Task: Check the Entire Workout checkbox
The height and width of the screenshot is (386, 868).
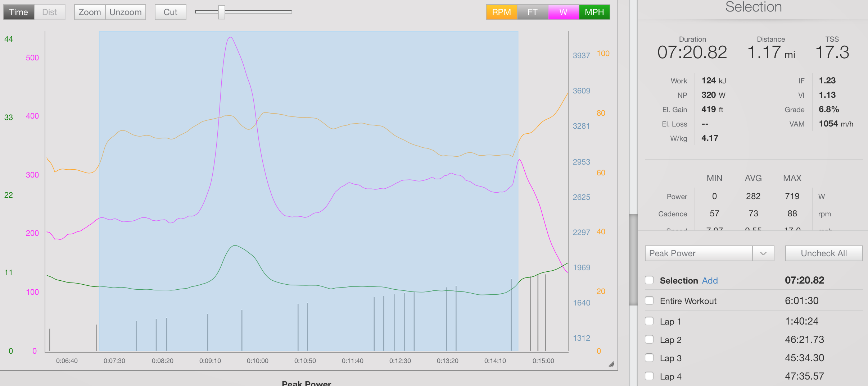Action: [x=649, y=301]
